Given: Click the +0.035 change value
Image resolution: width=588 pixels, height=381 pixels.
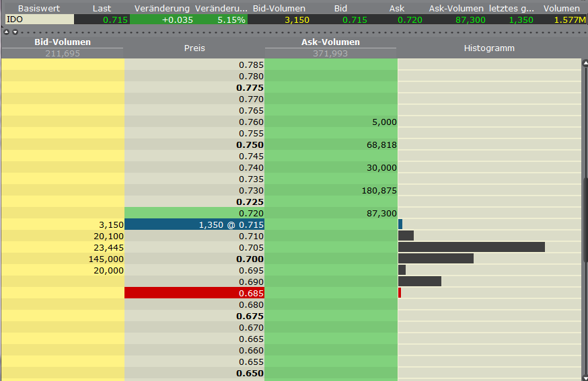Looking at the screenshot, I should click(x=178, y=20).
